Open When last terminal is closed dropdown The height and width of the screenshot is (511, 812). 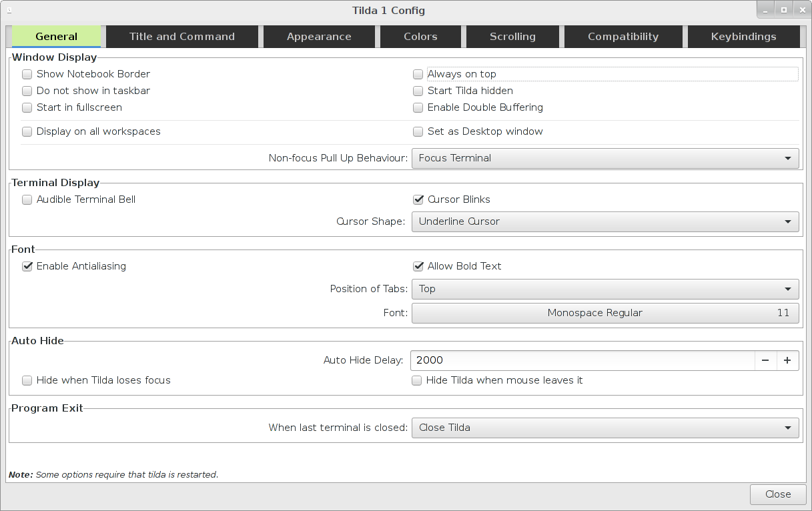pyautogui.click(x=605, y=428)
